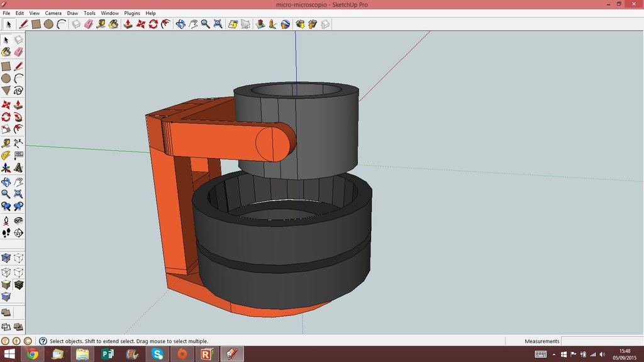Click Eraser tool in the left toolbar

[x=18, y=52]
